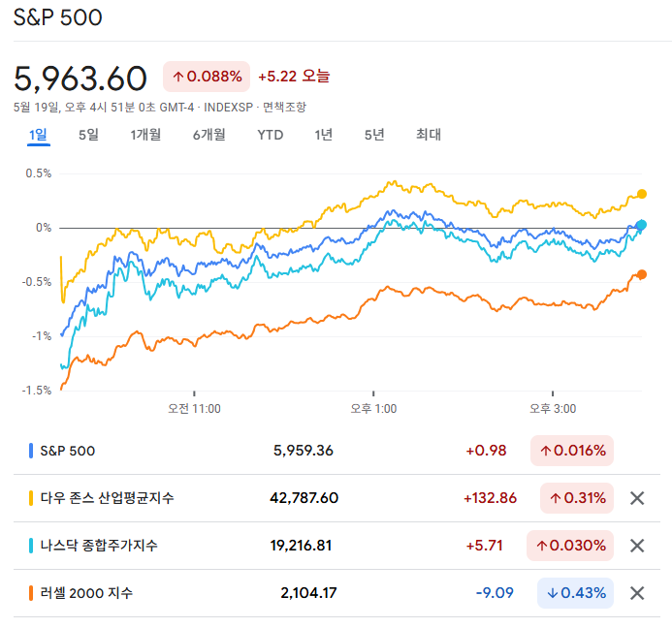Open the 면책조항 disclaimer link
This screenshot has width=672, height=628.
coord(284,108)
